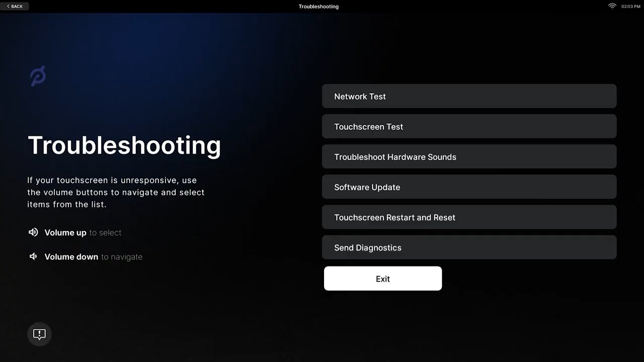Click the back chevron arrow
This screenshot has height=362, width=644.
point(8,6)
